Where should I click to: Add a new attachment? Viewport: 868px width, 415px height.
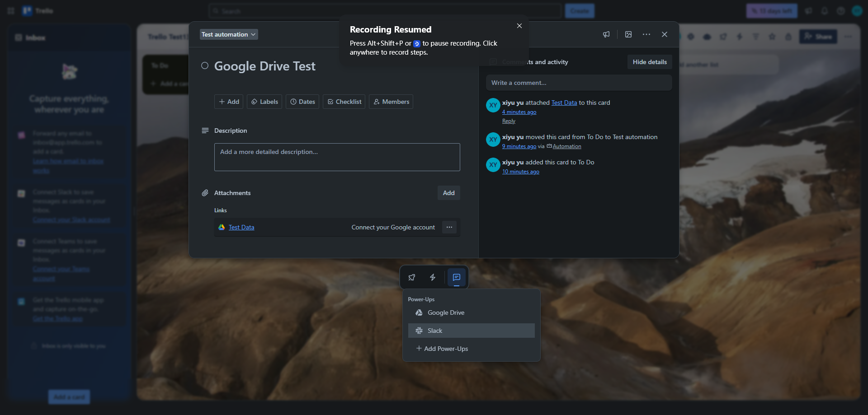click(449, 193)
